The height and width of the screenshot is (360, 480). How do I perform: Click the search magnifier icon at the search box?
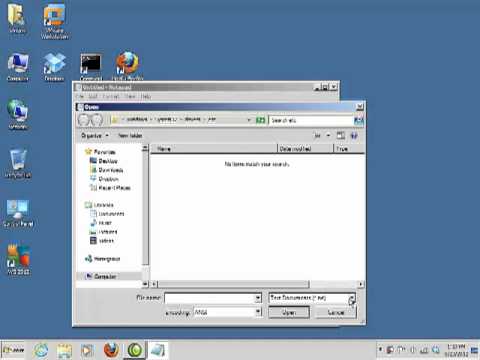point(359,120)
